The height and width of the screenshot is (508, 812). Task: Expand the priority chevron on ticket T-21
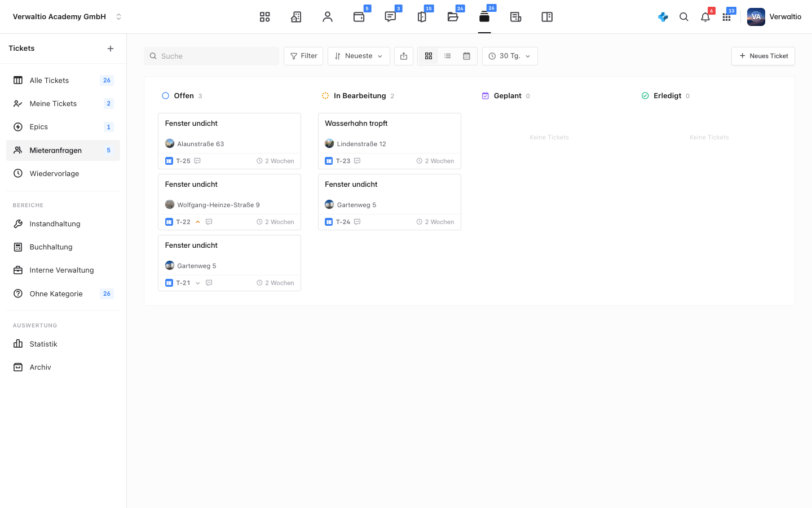pyautogui.click(x=198, y=283)
